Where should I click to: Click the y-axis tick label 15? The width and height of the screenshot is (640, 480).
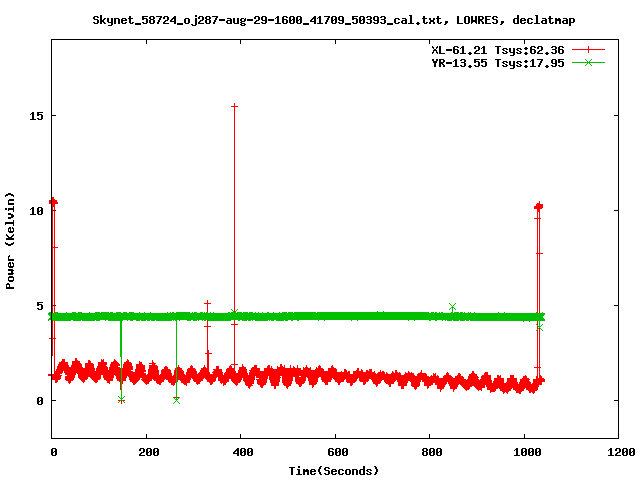click(36, 116)
